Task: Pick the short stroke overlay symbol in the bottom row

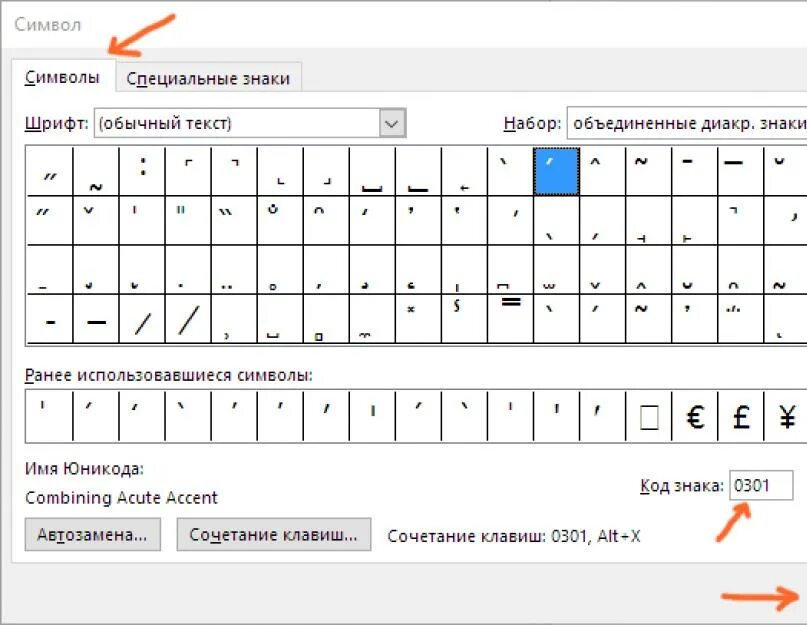Action: tap(50, 319)
